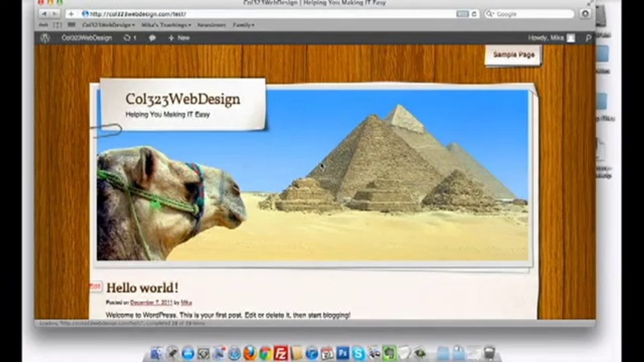Open the WordPress logo menu in admin bar

point(45,38)
